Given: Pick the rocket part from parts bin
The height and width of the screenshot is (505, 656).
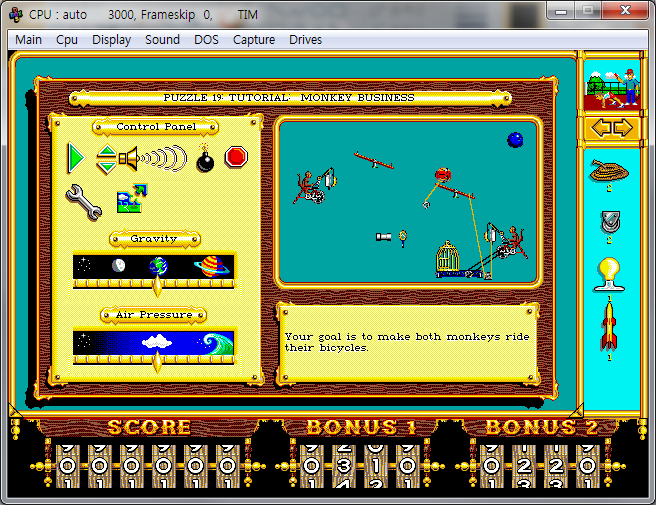Looking at the screenshot, I should (x=609, y=327).
